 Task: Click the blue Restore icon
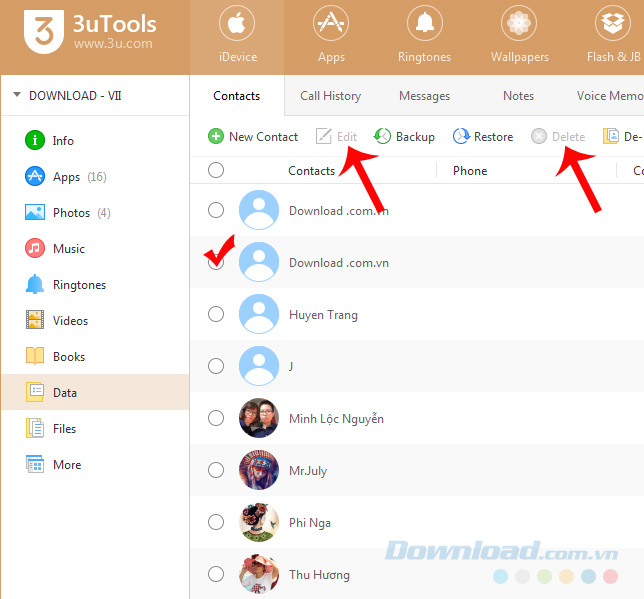(x=461, y=136)
